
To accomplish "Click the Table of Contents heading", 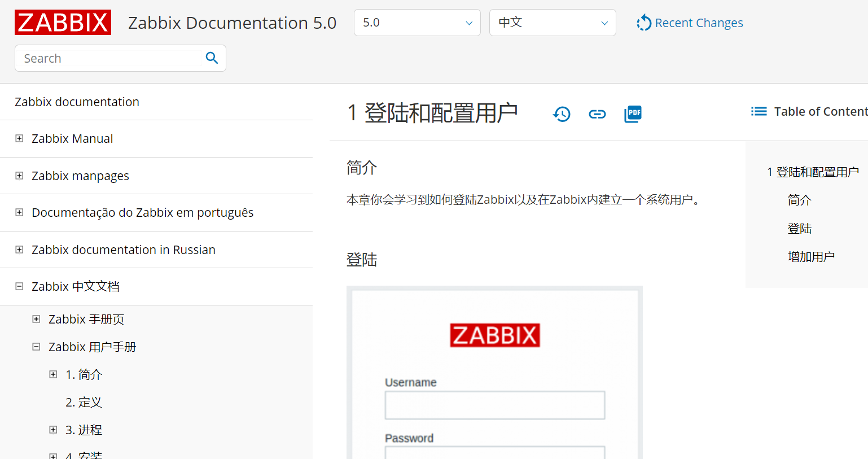I will click(x=821, y=111).
